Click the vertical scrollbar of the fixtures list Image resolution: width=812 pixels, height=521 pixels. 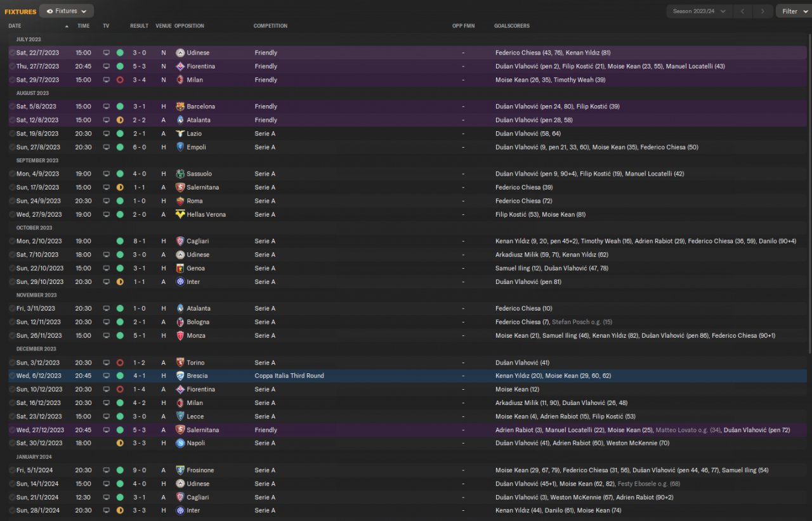809,190
